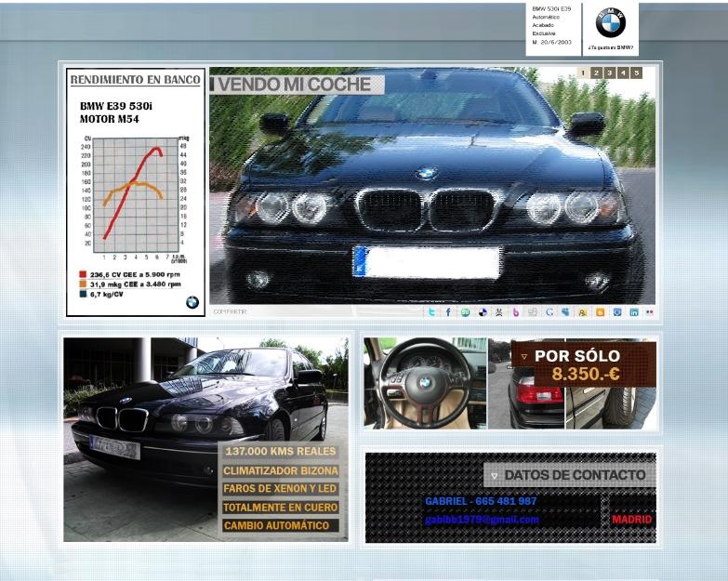Share the listing on Twitter
Viewport: 728px width, 581px height.
[431, 312]
